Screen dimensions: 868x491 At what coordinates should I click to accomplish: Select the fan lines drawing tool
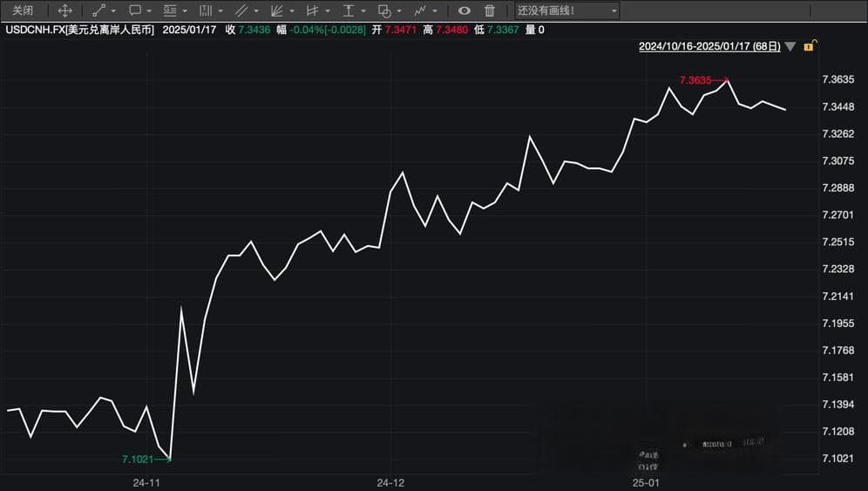pyautogui.click(x=277, y=10)
